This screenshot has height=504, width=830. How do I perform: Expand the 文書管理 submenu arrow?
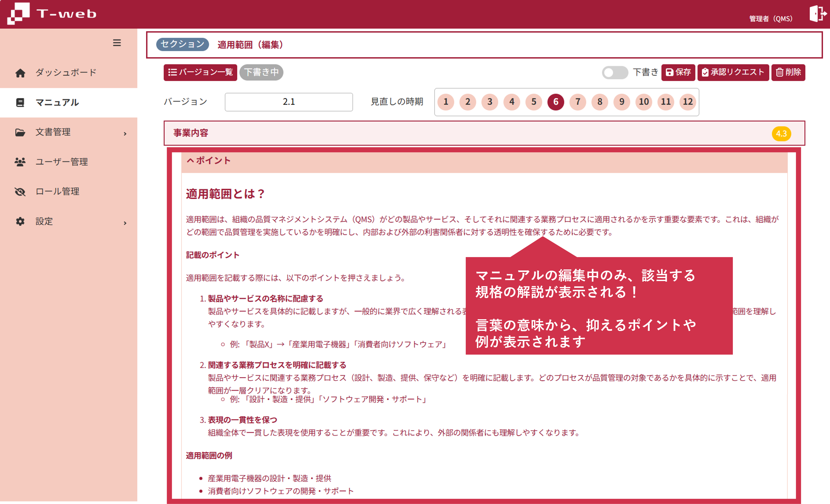tap(125, 134)
